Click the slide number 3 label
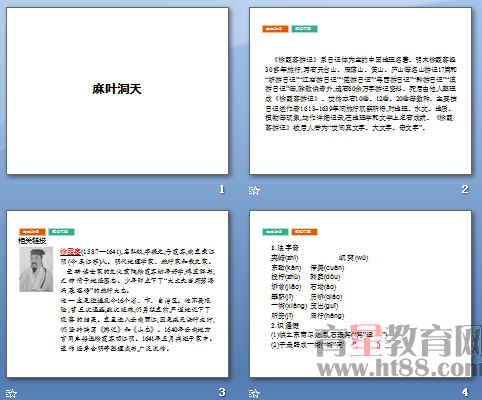The width and height of the screenshot is (482, 400). click(222, 392)
